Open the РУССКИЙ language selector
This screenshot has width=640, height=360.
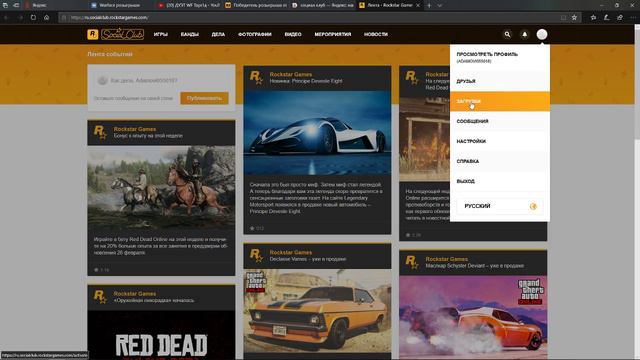[x=500, y=206]
